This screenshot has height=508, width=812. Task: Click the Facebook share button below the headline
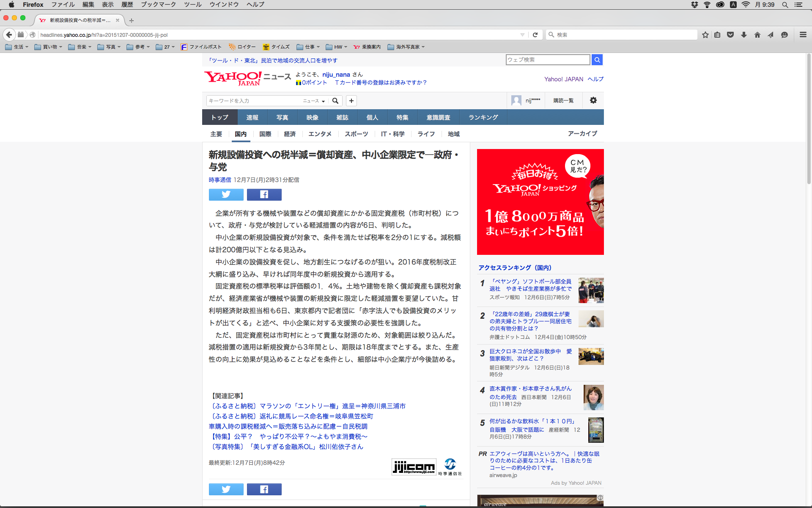[x=264, y=194]
